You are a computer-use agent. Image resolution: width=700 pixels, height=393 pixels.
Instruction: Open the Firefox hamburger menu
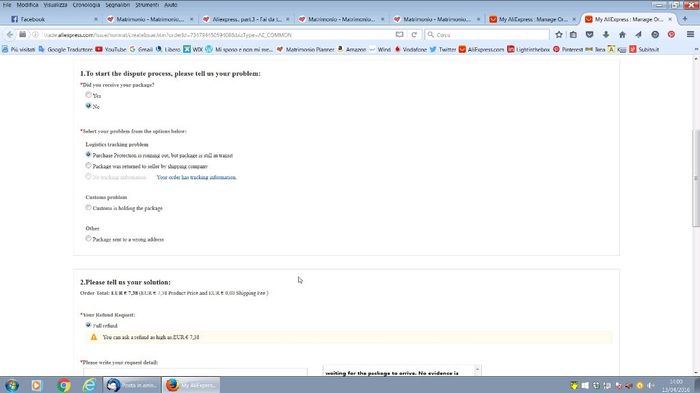click(690, 34)
